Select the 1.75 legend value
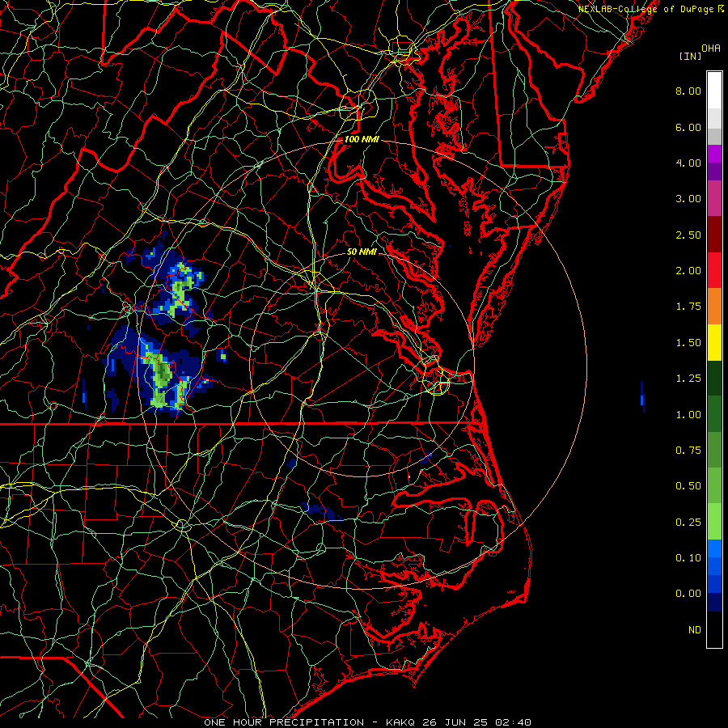The height and width of the screenshot is (728, 728). click(x=688, y=307)
